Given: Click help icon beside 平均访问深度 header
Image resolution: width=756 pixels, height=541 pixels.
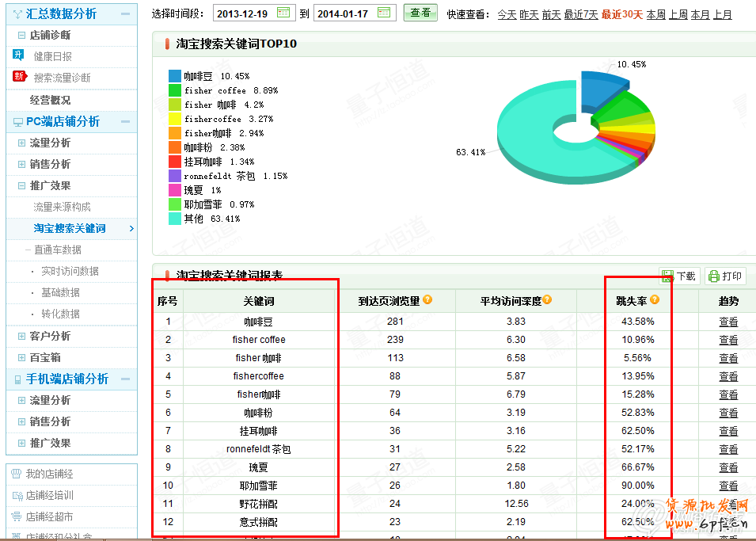Looking at the screenshot, I should tap(547, 300).
